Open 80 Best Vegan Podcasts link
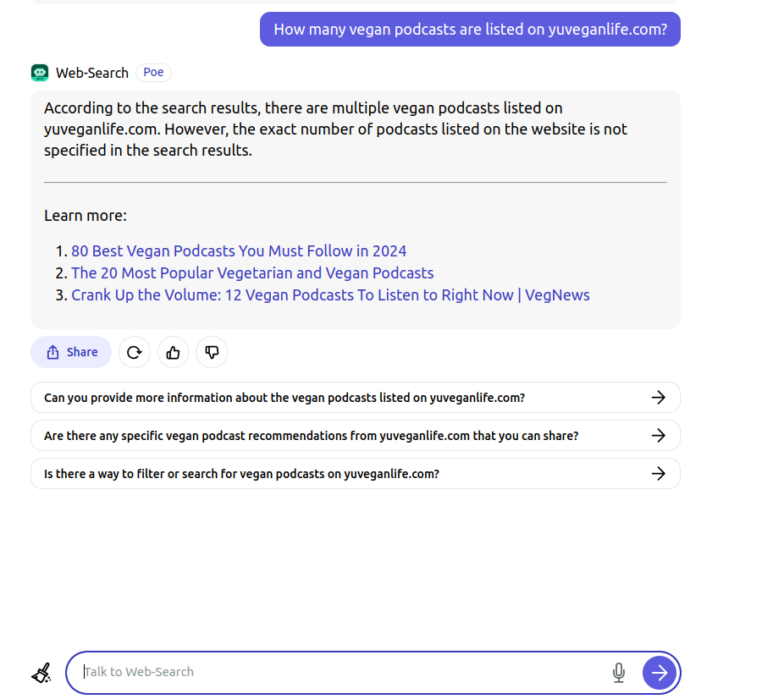The height and width of the screenshot is (699, 784). pos(239,250)
